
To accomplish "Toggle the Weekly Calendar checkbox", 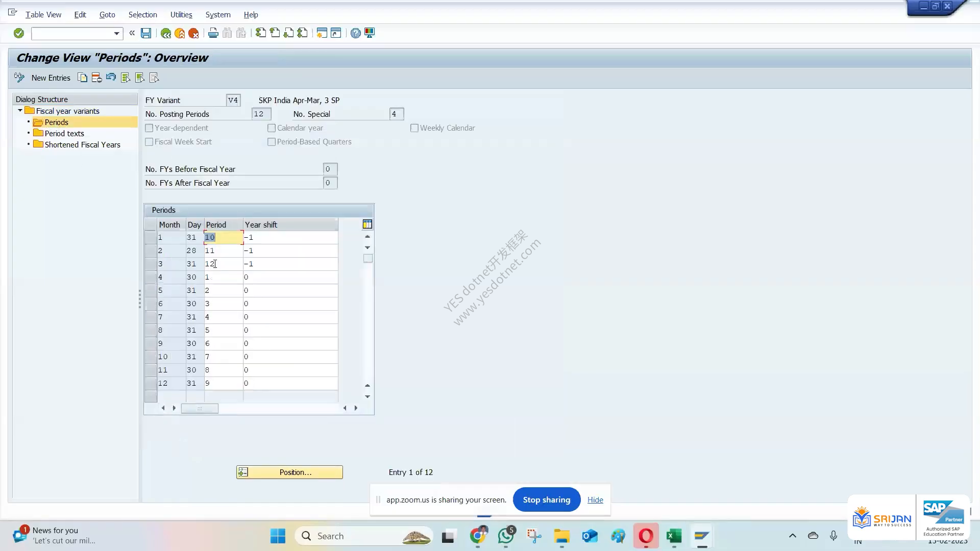I will pyautogui.click(x=414, y=128).
